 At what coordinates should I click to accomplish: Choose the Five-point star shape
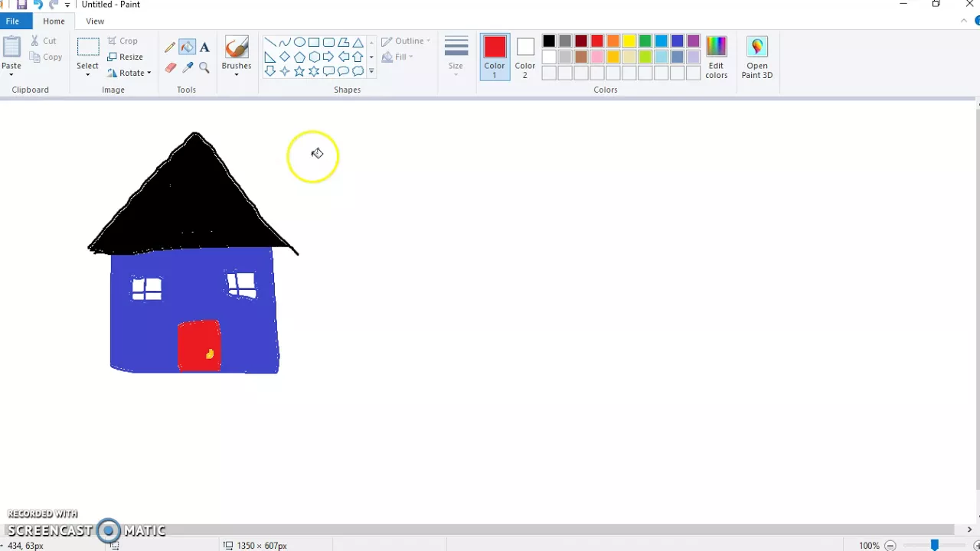[x=299, y=71]
